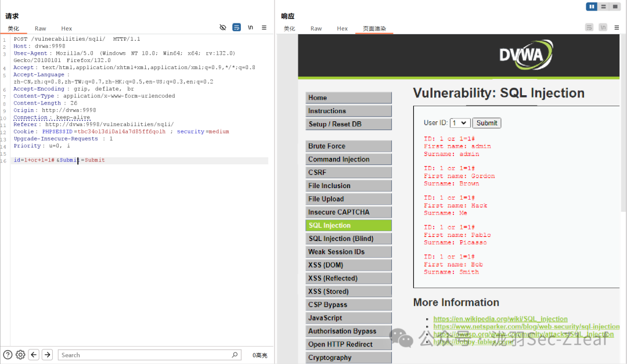The width and height of the screenshot is (627, 364).
Task: Open CSP Bypass menu item
Action: click(x=348, y=304)
